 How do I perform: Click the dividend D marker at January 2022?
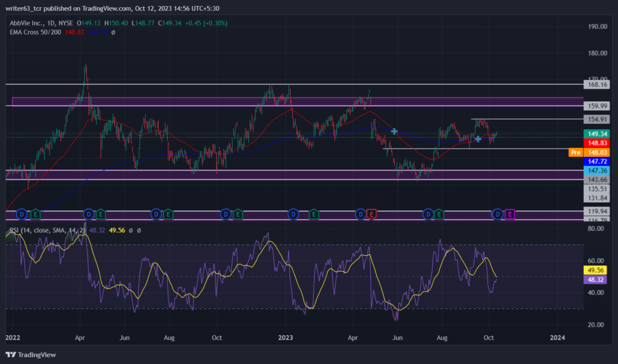(x=22, y=214)
